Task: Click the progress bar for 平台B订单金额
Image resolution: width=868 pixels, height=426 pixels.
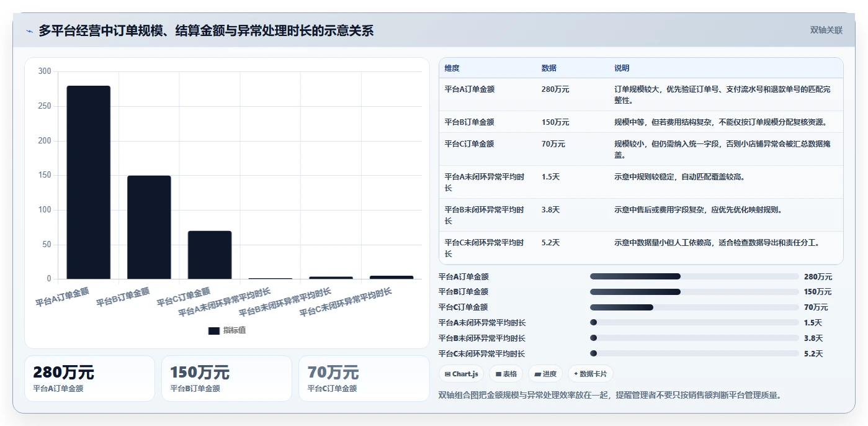Action: [x=694, y=292]
